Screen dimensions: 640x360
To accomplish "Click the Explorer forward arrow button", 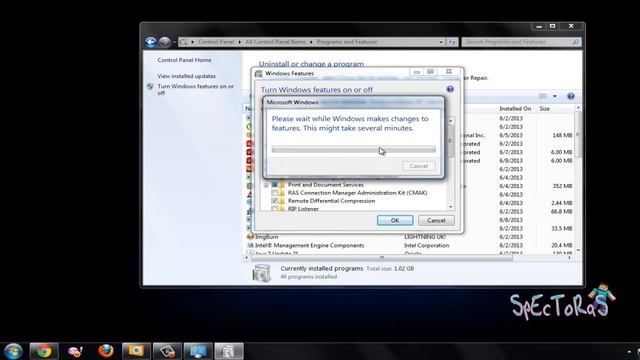I will tap(164, 42).
